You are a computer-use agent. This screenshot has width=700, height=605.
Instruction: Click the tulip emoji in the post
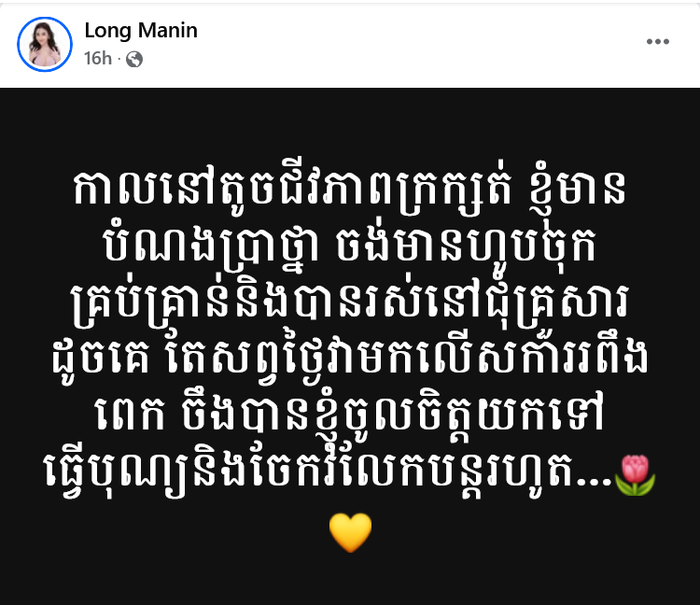click(x=635, y=474)
